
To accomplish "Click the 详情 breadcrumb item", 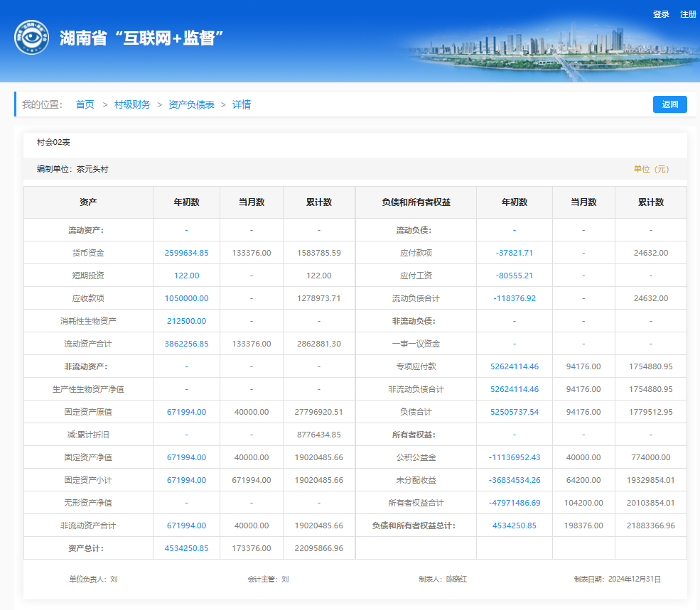I will [x=242, y=104].
